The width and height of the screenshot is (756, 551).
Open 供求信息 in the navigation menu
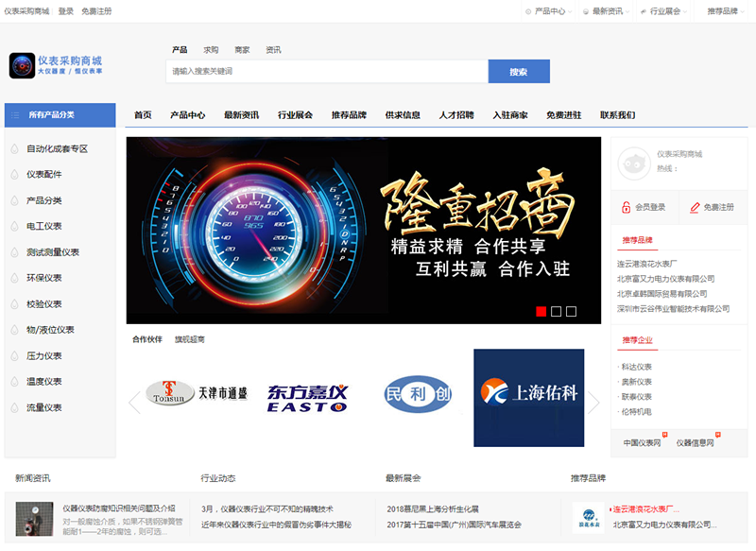(x=403, y=115)
